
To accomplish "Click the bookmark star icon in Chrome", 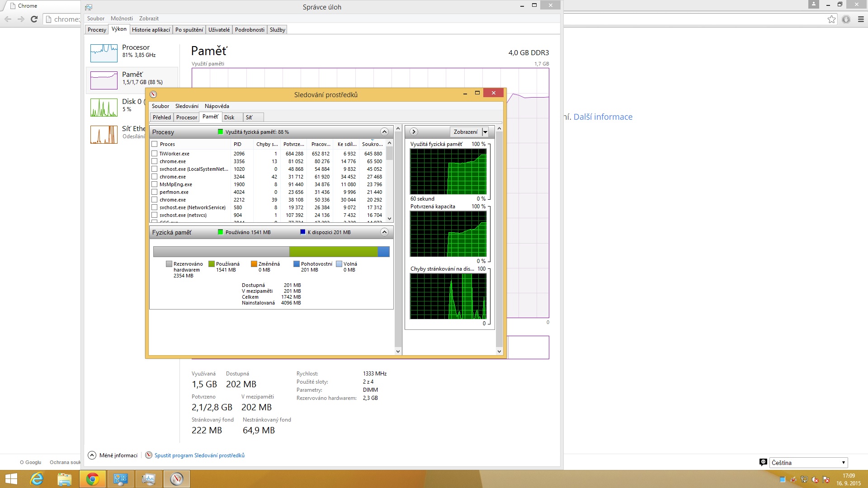I will tap(831, 19).
